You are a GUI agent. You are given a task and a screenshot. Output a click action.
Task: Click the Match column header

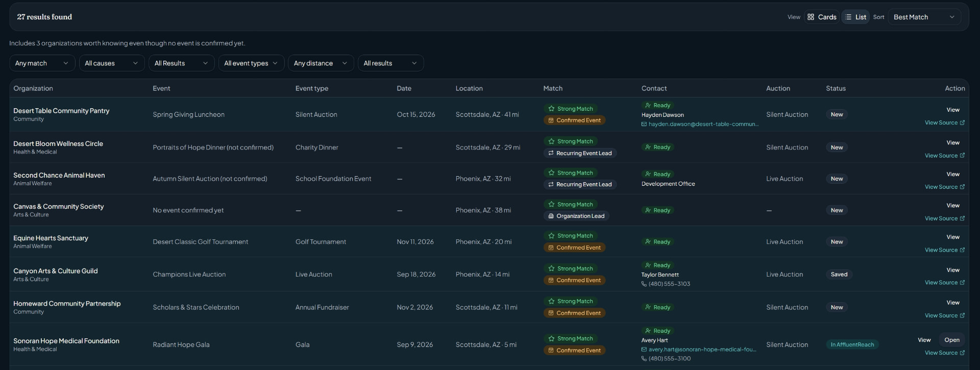tap(553, 88)
